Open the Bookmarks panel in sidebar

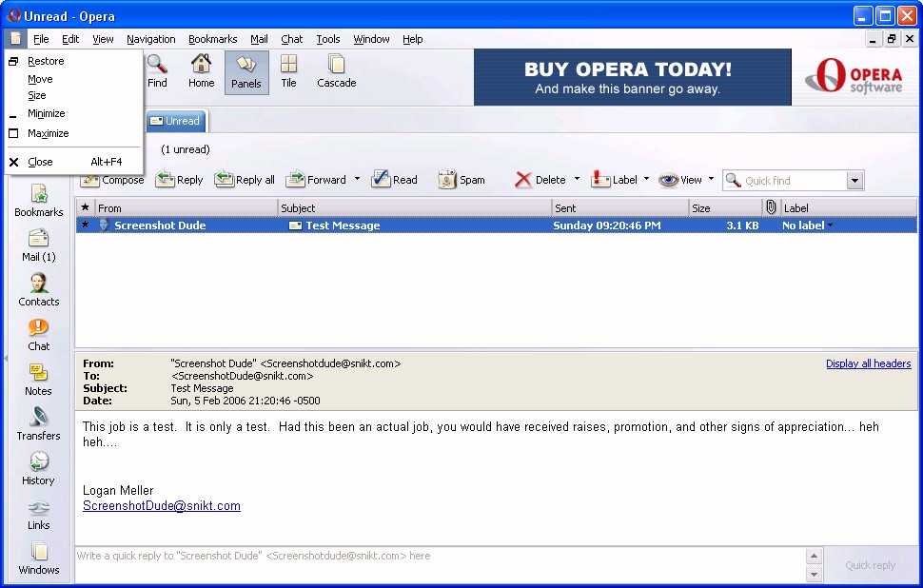[39, 200]
